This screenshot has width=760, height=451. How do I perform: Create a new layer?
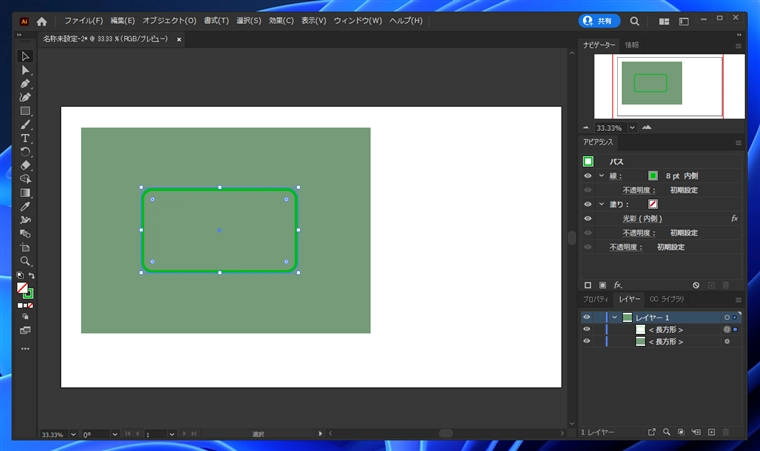click(x=711, y=432)
